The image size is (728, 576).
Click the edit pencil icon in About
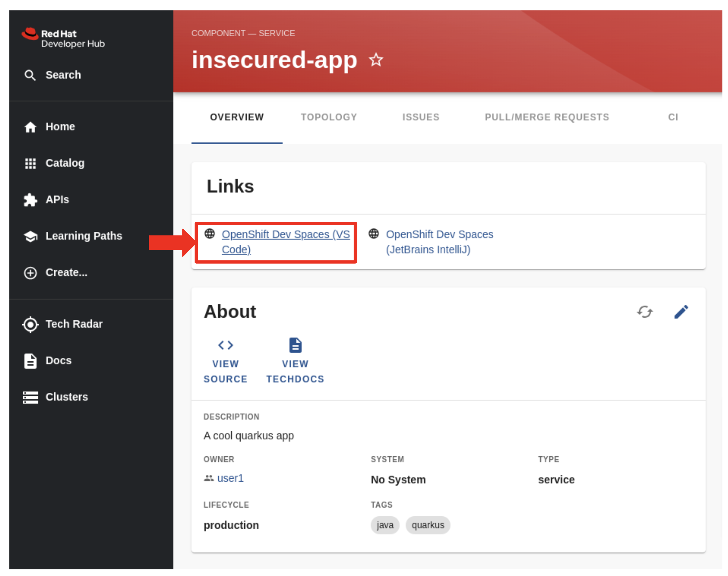click(x=681, y=312)
